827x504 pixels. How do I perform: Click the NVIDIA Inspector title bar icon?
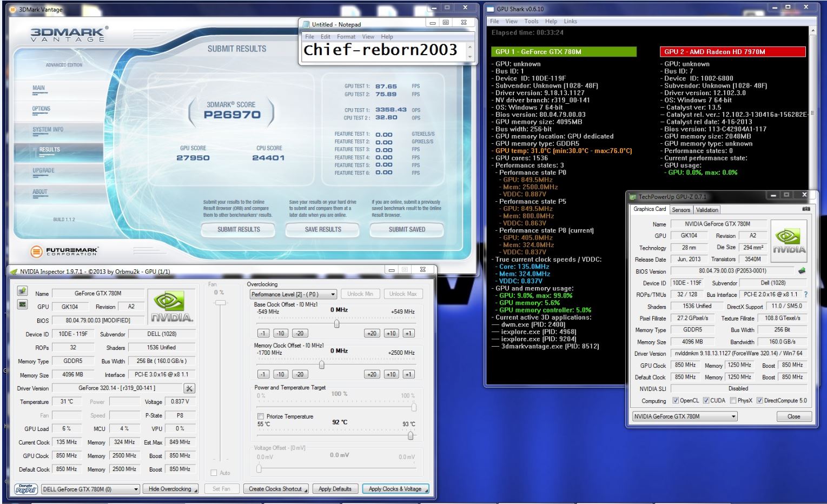(x=14, y=271)
